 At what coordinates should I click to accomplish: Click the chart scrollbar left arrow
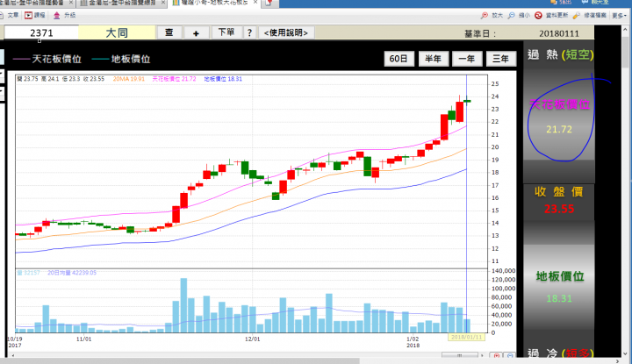pos(13,356)
